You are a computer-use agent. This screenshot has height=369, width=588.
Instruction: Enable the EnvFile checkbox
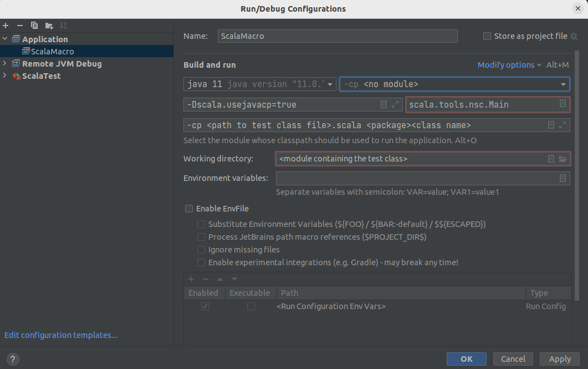point(189,209)
